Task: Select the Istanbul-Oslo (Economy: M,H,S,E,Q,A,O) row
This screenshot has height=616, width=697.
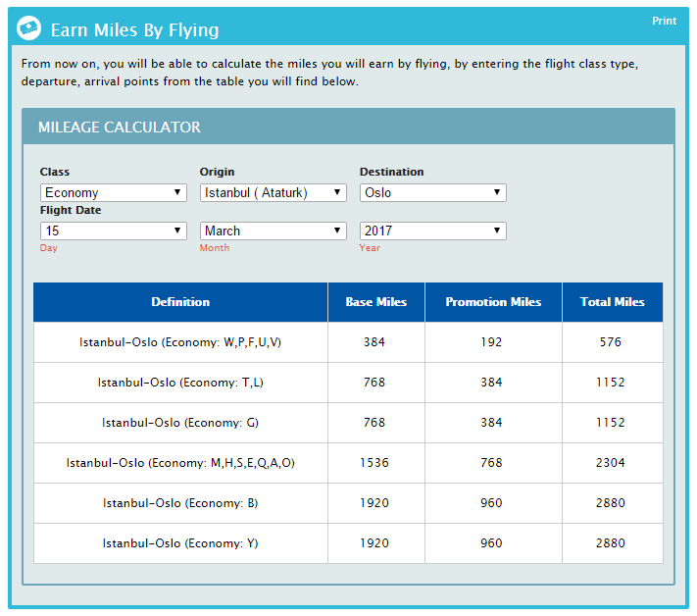Action: tap(348, 463)
